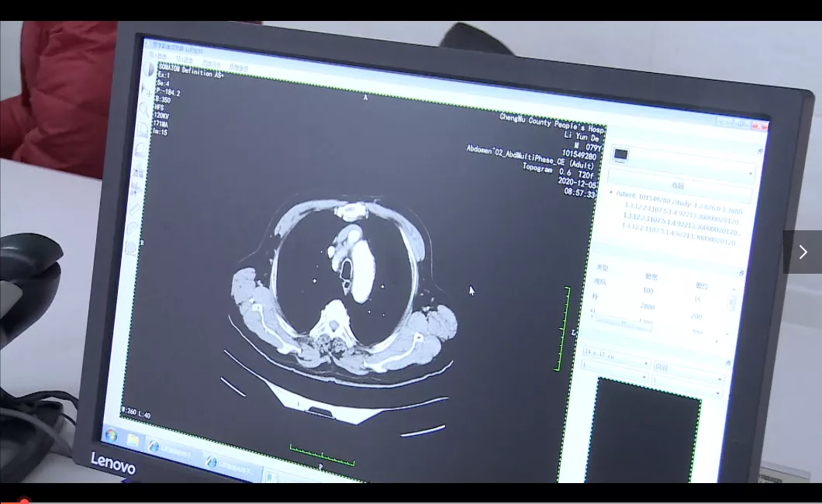The width and height of the screenshot is (822, 504).
Task: Click the pin icon of the 类型 window preset panel
Action: pyautogui.click(x=741, y=273)
